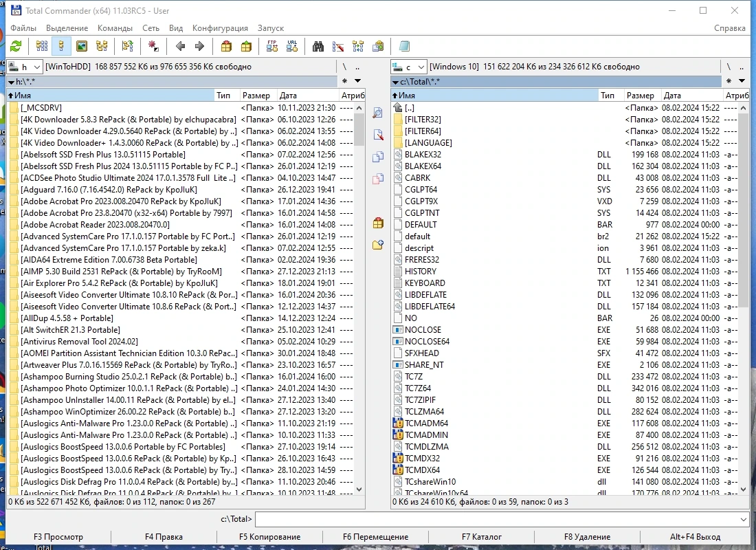
Task: Open file search binoculars icon
Action: 318,46
